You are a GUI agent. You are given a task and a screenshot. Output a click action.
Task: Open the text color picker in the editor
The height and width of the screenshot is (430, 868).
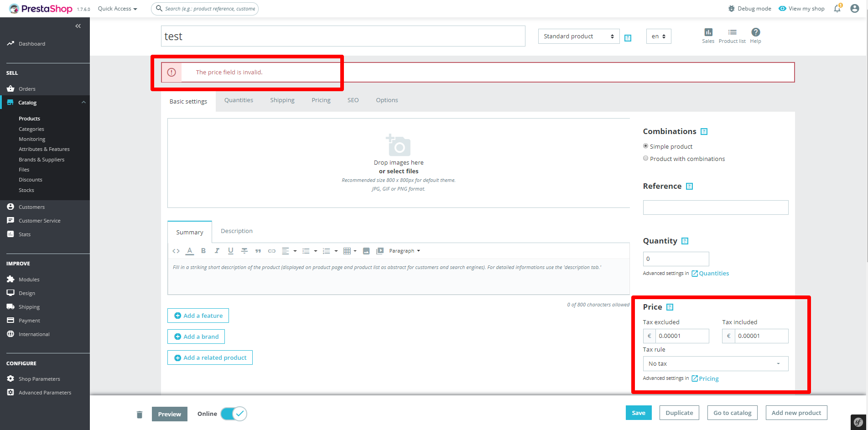tap(190, 250)
